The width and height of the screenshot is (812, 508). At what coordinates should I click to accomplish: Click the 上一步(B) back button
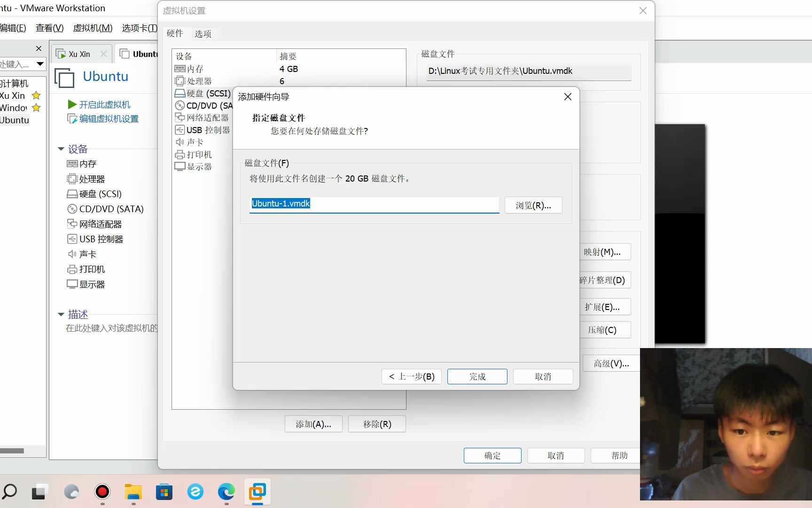click(412, 376)
